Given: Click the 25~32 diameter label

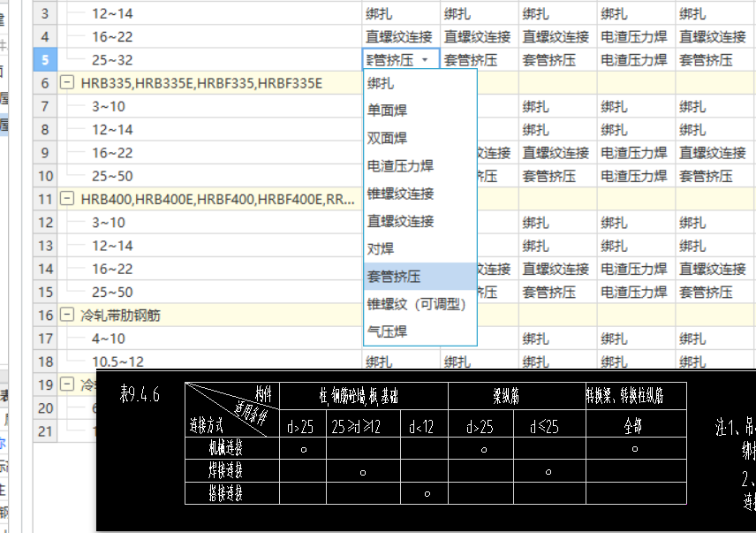Looking at the screenshot, I should (x=112, y=60).
